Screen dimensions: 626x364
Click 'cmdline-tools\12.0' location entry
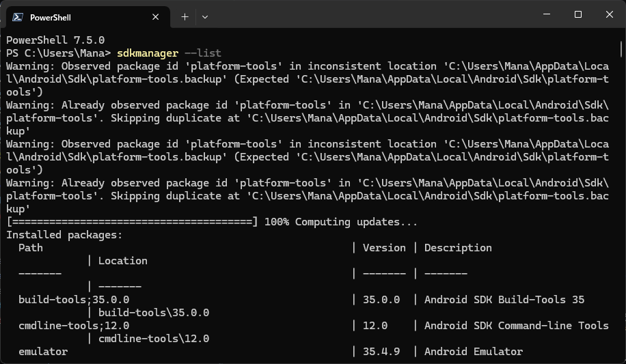pyautogui.click(x=154, y=339)
